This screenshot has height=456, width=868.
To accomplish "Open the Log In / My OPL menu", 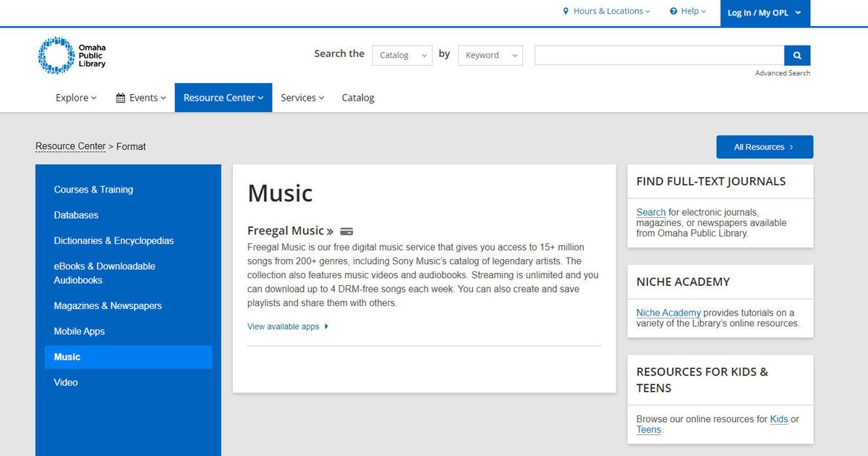I will coord(765,13).
